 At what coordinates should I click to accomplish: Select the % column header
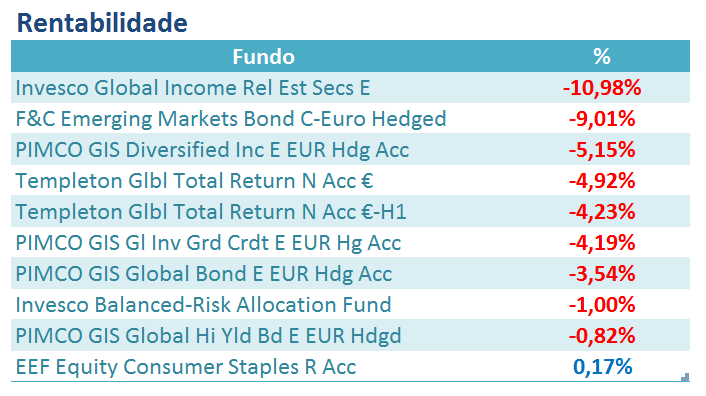tap(602, 57)
